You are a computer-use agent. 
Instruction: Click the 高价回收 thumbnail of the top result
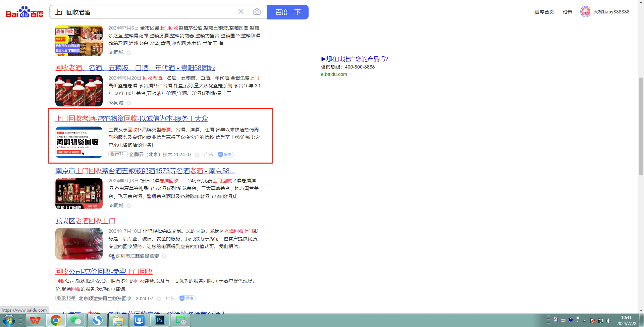79,40
